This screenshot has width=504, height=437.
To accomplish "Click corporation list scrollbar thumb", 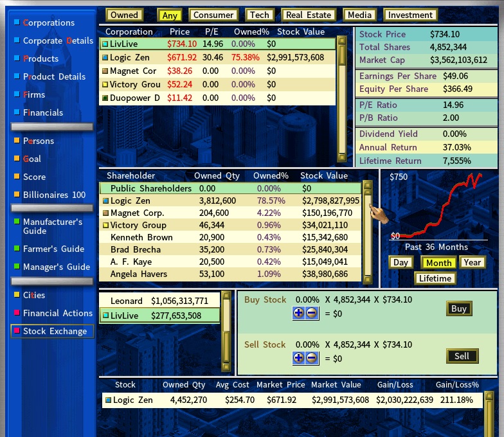I will tap(342, 55).
